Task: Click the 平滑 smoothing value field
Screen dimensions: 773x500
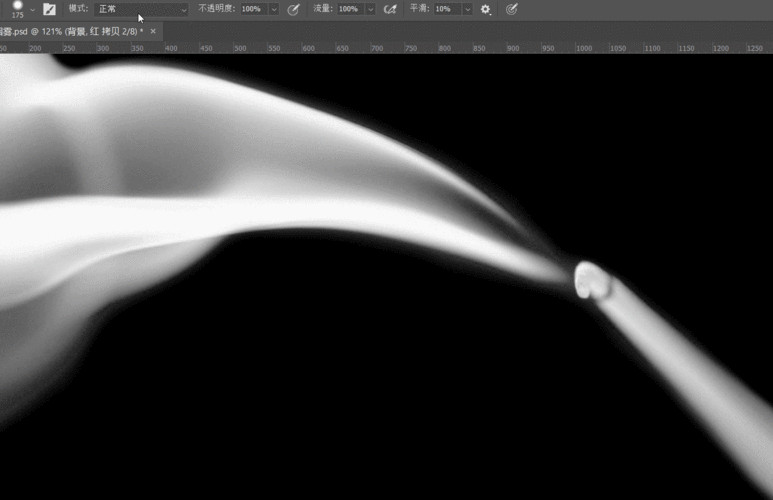Action: [x=445, y=9]
